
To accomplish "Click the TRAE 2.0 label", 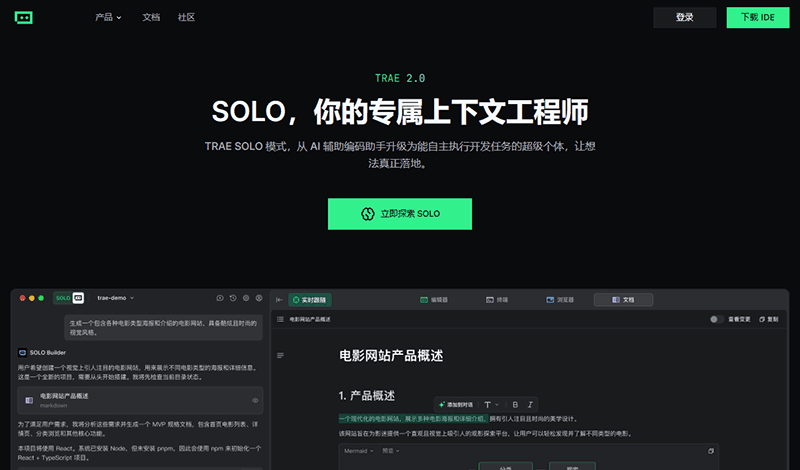I will [400, 79].
